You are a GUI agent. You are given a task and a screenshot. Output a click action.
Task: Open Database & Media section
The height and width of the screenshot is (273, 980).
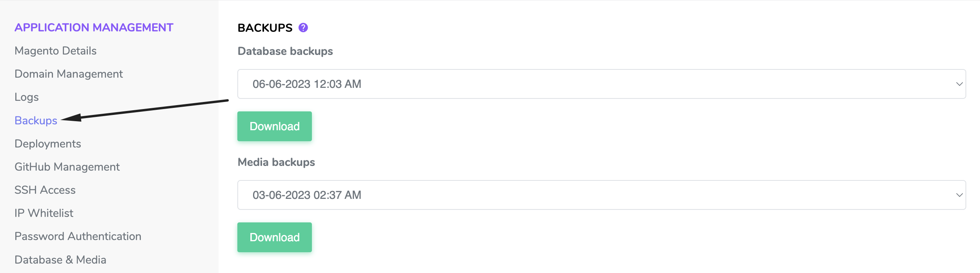pos(60,260)
